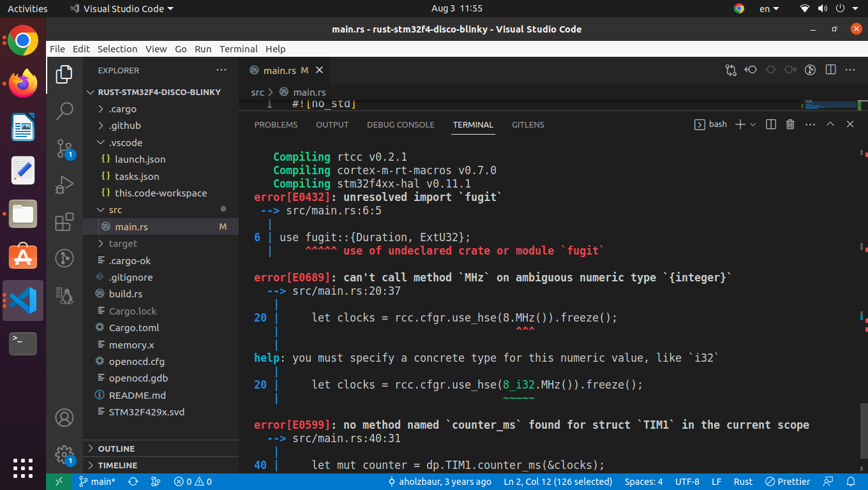
Task: Split the editor using the split icon
Action: pos(830,70)
